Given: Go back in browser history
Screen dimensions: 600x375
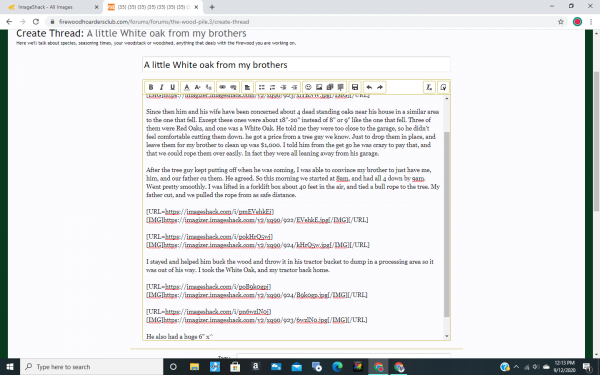Looking at the screenshot, I should point(9,22).
